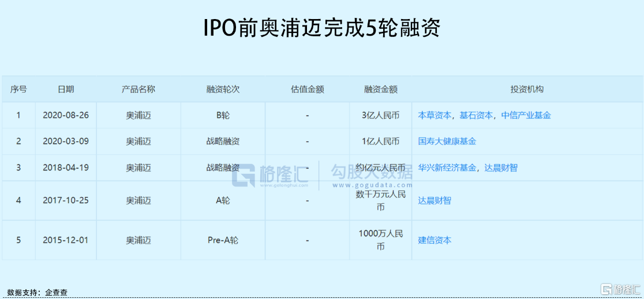Select the 1000万人民币 amount cell
Screen dimensions: 644x299
380,240
